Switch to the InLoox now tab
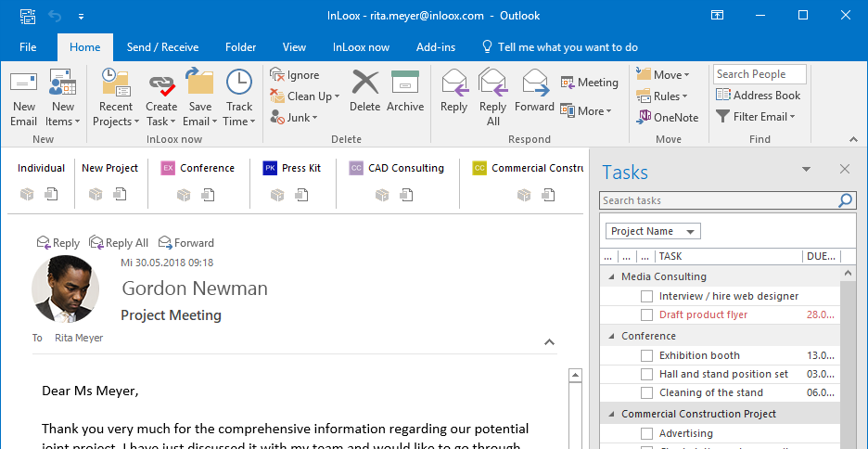The height and width of the screenshot is (449, 868). (361, 47)
